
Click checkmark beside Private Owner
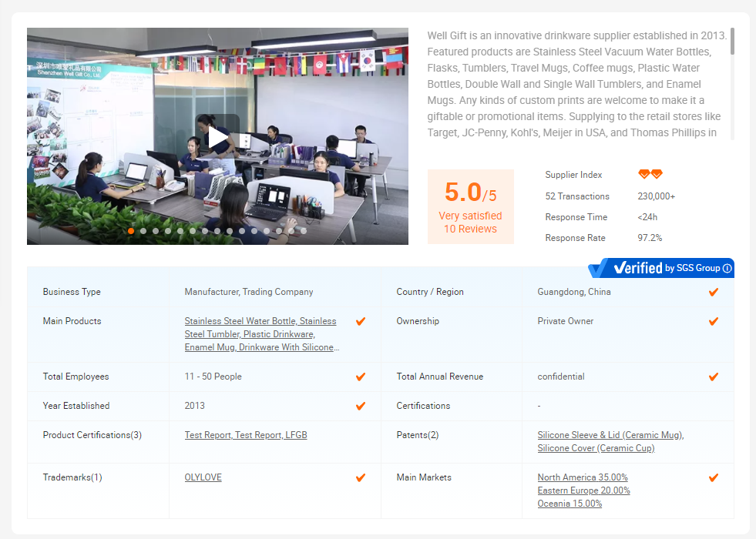point(714,321)
